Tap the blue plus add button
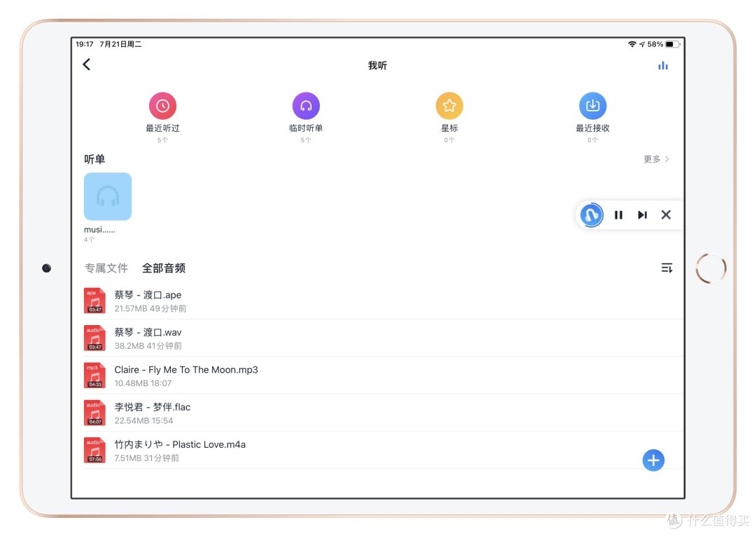756x536 pixels. pos(653,460)
